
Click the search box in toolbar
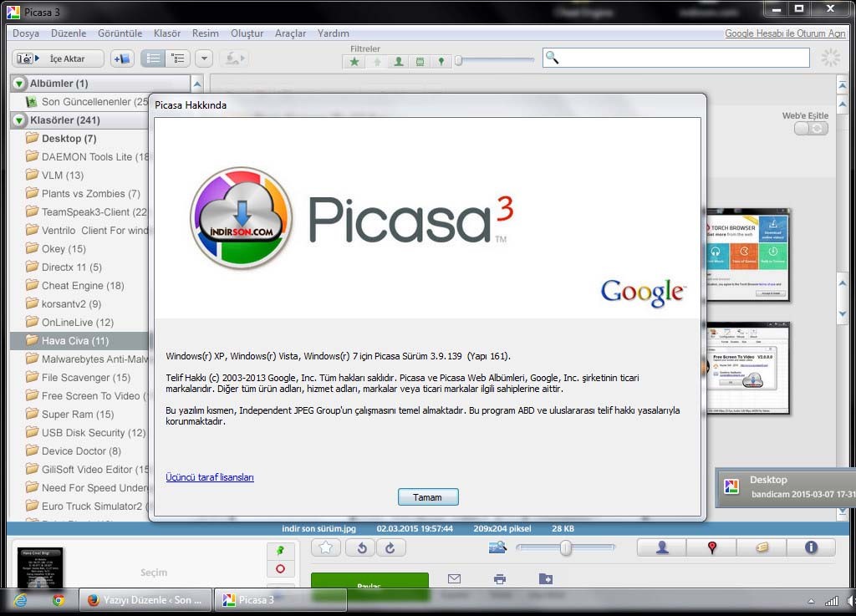point(675,58)
